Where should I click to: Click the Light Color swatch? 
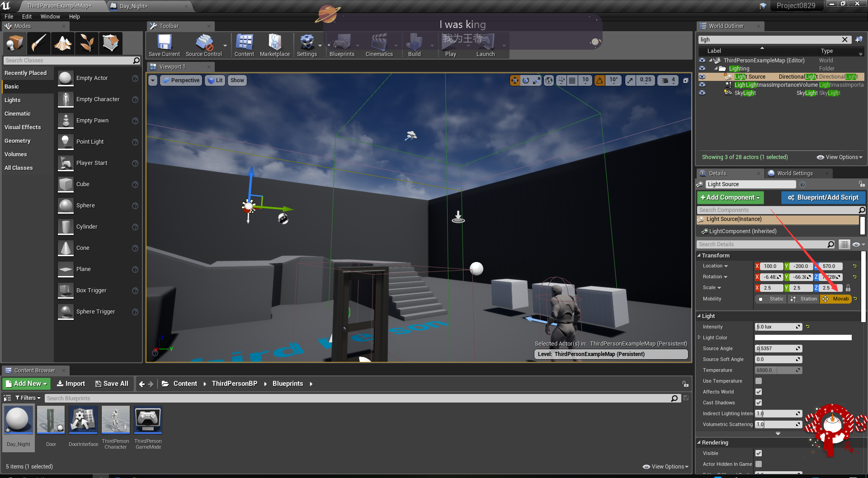point(803,337)
